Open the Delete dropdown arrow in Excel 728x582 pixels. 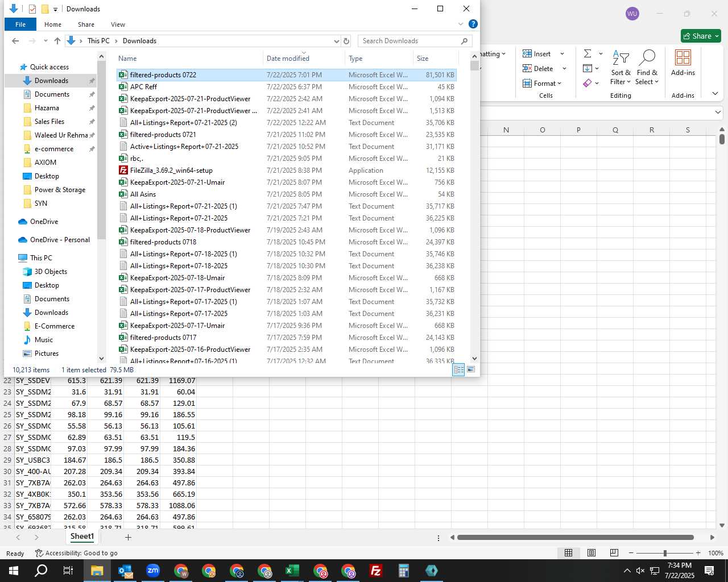[x=564, y=69]
